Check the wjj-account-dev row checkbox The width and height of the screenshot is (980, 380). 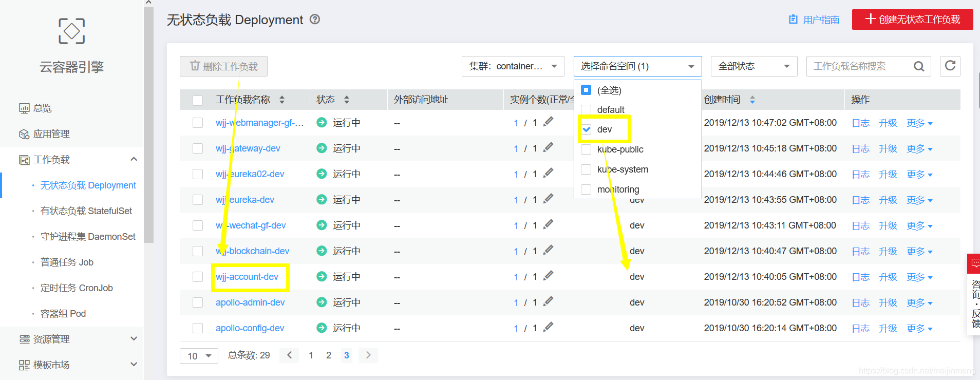tap(198, 277)
